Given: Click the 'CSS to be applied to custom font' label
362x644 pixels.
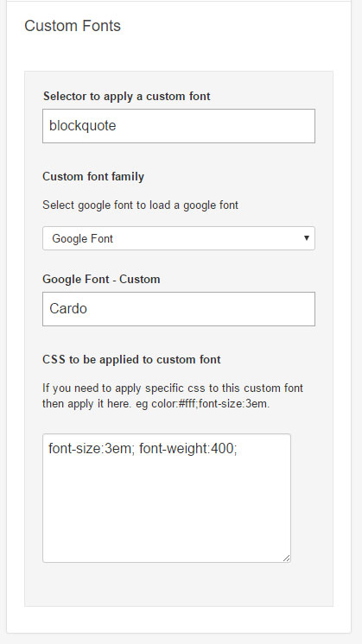Looking at the screenshot, I should click(x=131, y=359).
